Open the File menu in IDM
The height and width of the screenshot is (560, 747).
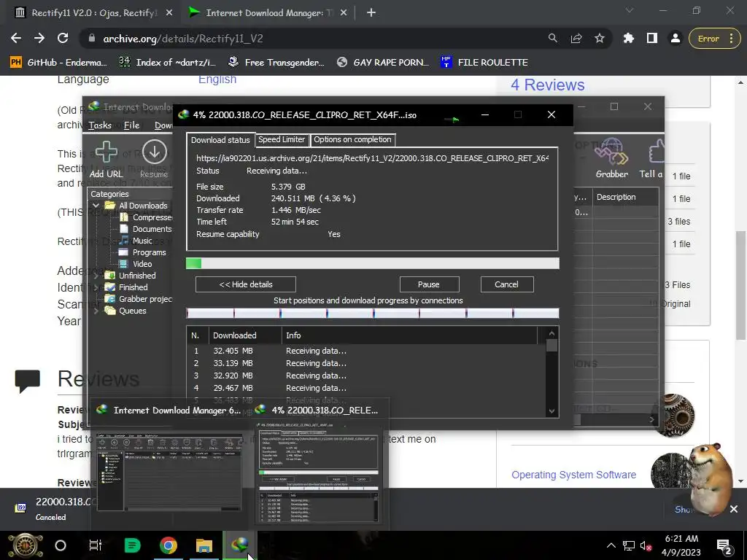(131, 125)
